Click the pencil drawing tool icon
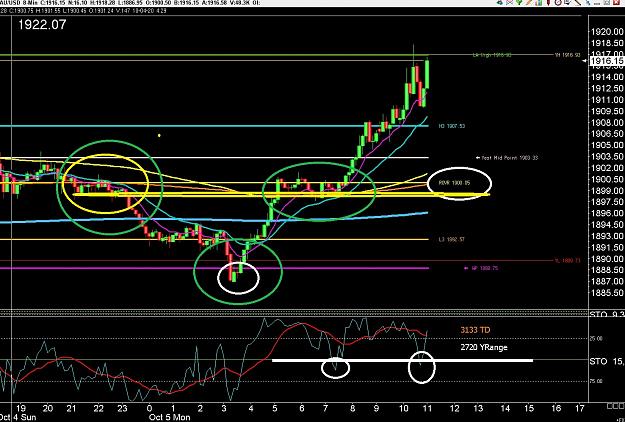The image size is (625, 422). click(x=529, y=2)
